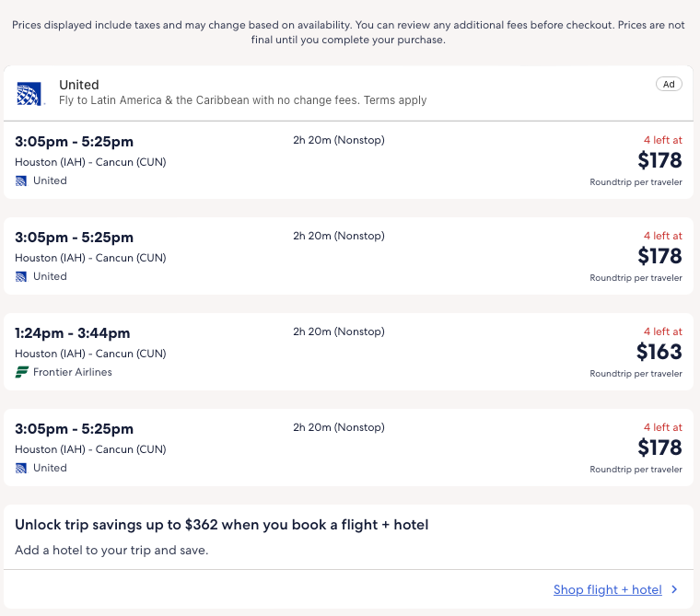The image size is (700, 616).
Task: Click the Unlock trip savings up to $362 heading
Action: (x=221, y=525)
